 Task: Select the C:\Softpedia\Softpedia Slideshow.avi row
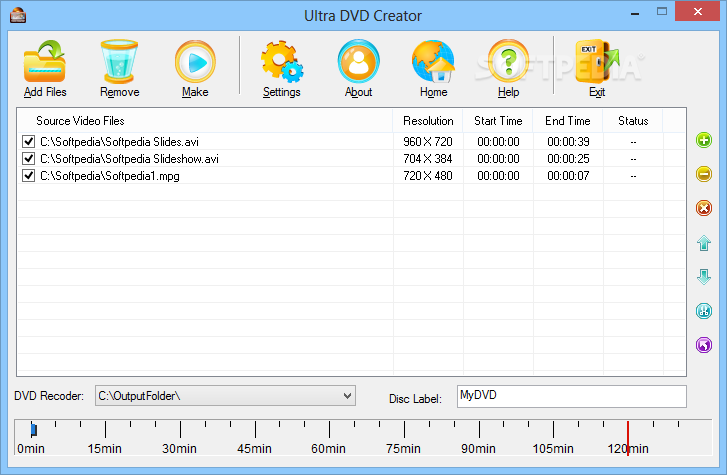[351, 159]
